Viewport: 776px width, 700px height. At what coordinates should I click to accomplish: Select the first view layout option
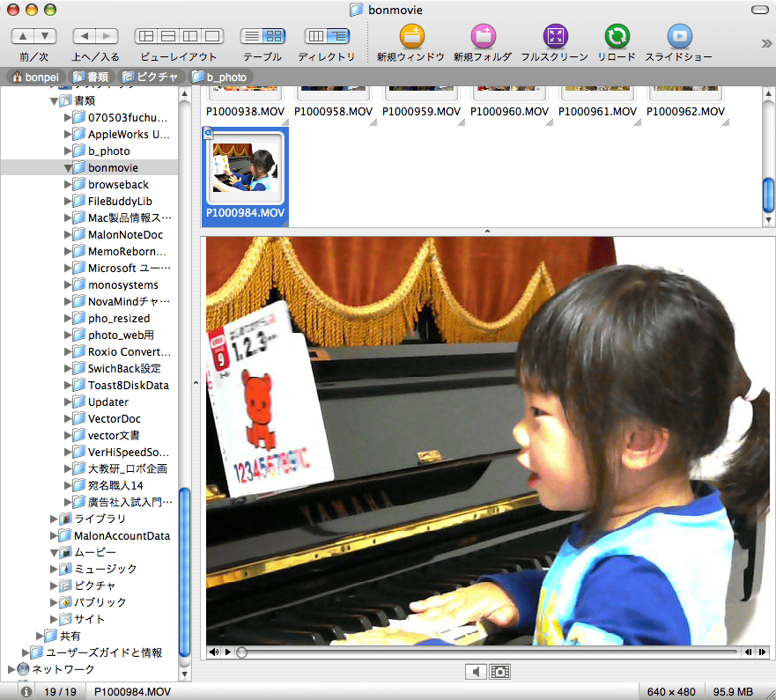[146, 35]
